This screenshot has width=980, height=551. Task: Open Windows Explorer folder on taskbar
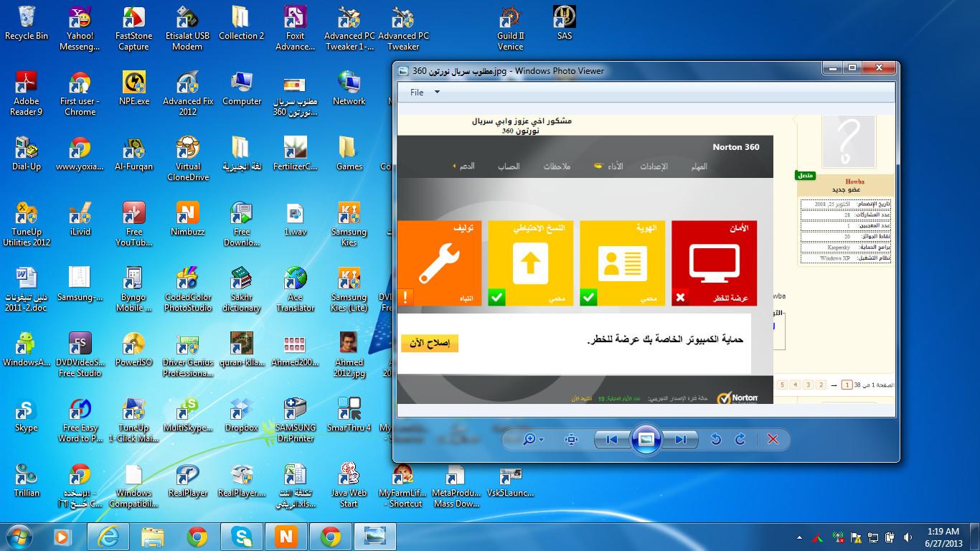coord(153,536)
